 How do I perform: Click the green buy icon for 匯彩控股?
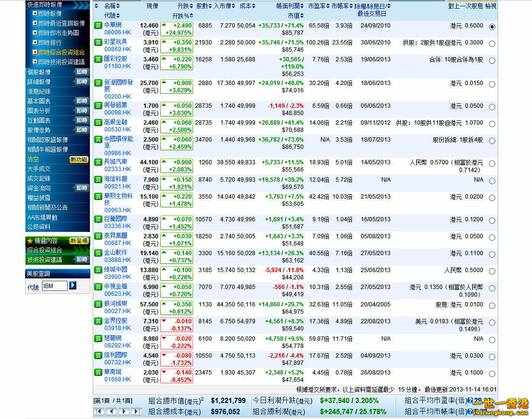point(98,59)
